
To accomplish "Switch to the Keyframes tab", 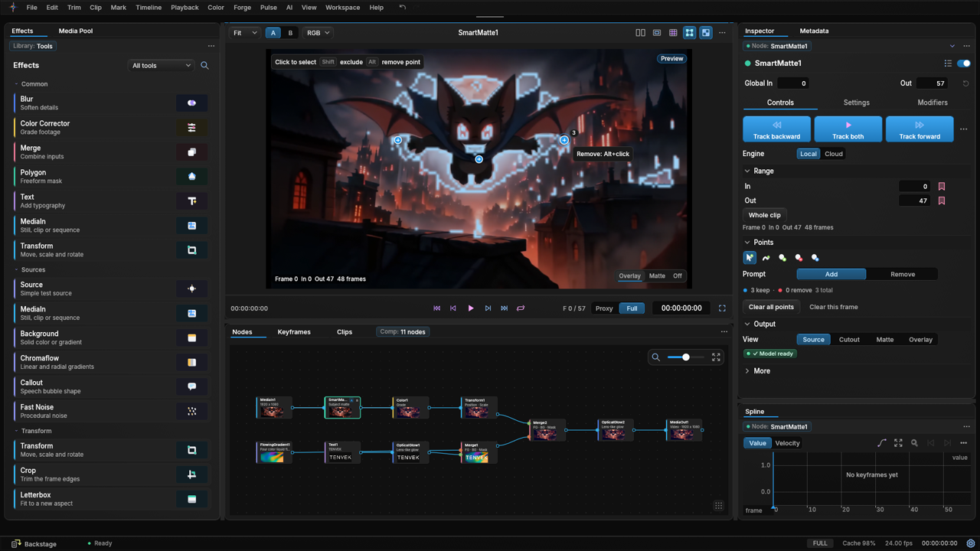I will click(294, 332).
